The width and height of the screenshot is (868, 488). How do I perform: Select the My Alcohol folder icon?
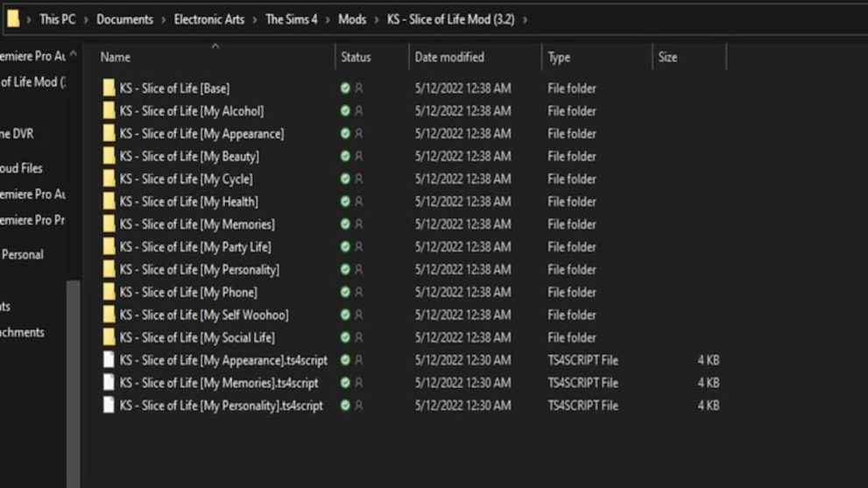109,111
